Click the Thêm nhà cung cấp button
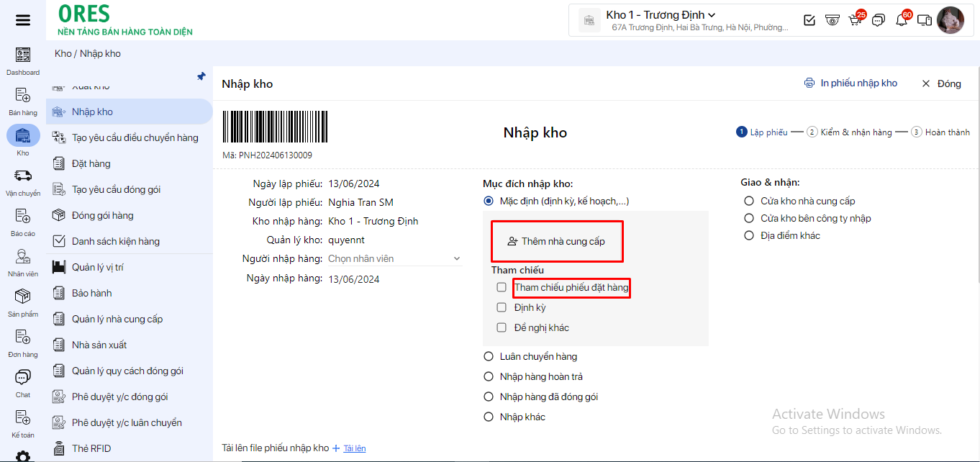This screenshot has width=980, height=462. point(556,241)
